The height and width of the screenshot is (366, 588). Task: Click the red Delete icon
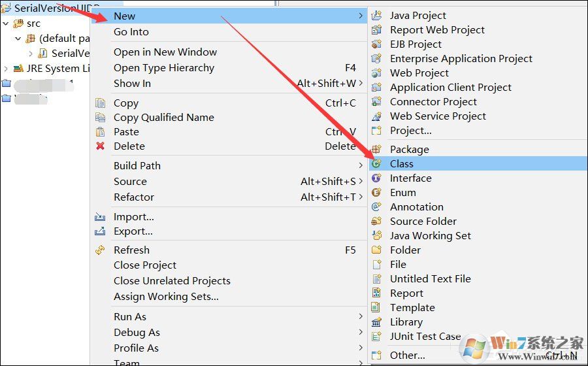tap(100, 146)
